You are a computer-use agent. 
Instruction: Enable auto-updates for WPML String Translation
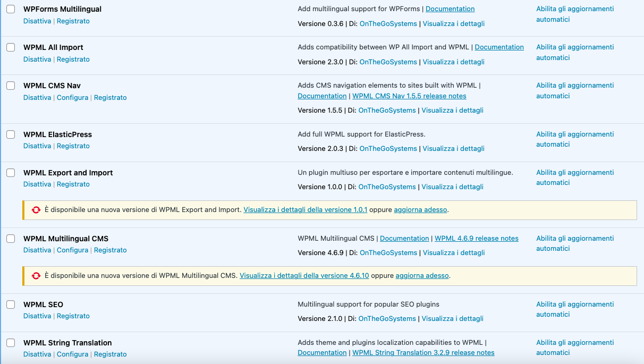tap(575, 348)
